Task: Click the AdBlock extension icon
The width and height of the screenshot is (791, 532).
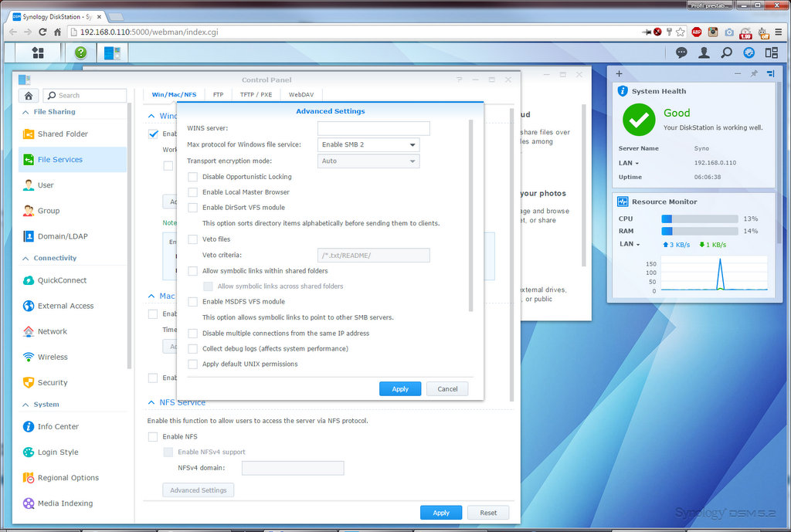Action: 697,32
